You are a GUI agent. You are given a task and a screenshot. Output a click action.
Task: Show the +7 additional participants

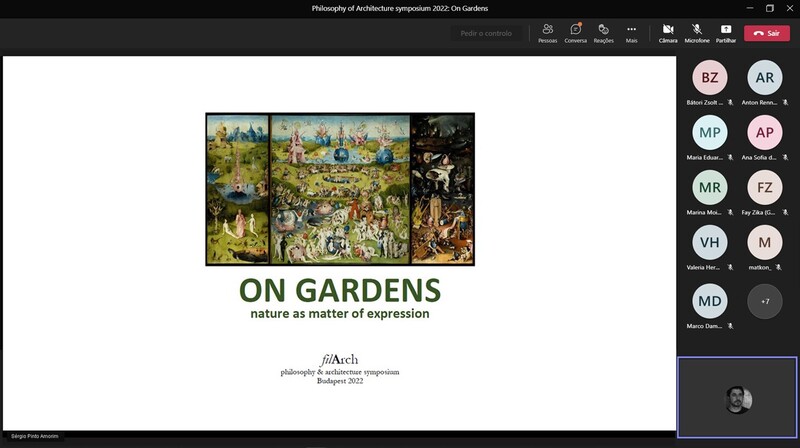[x=765, y=302]
